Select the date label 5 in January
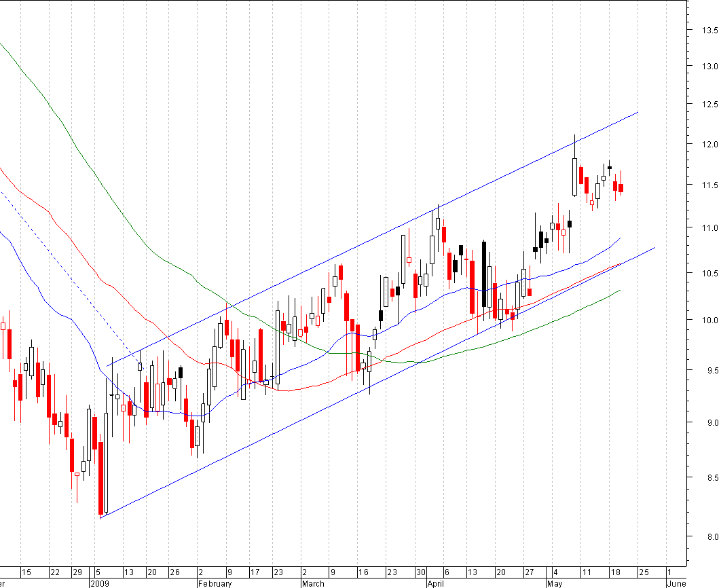This screenshot has width=721, height=588. point(98,572)
